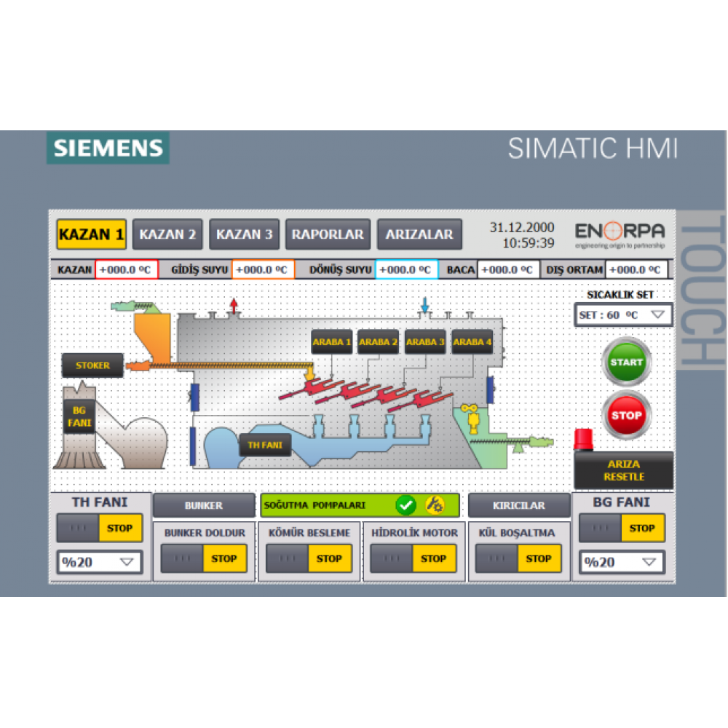
Task: Open the BUNKER button
Action: click(204, 505)
